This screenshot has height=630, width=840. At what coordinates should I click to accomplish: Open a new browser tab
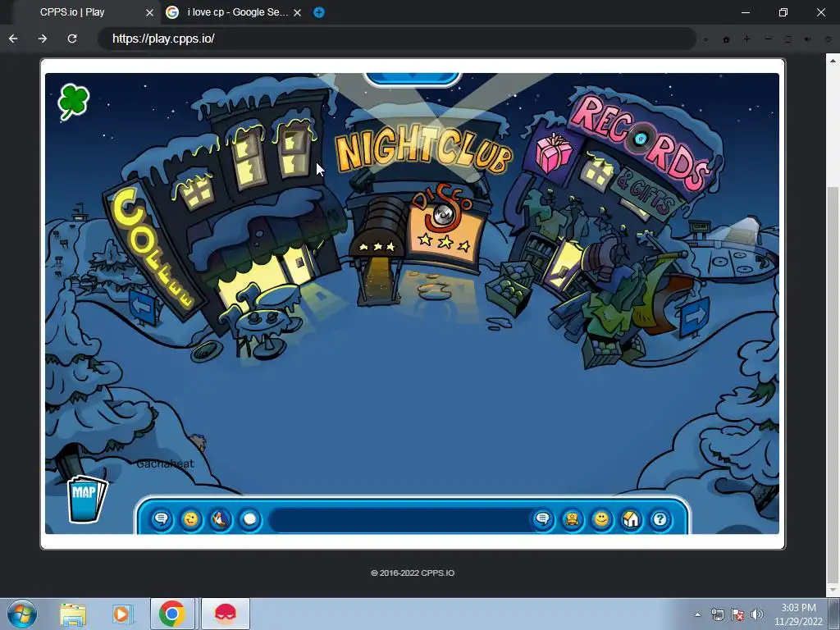coord(319,12)
